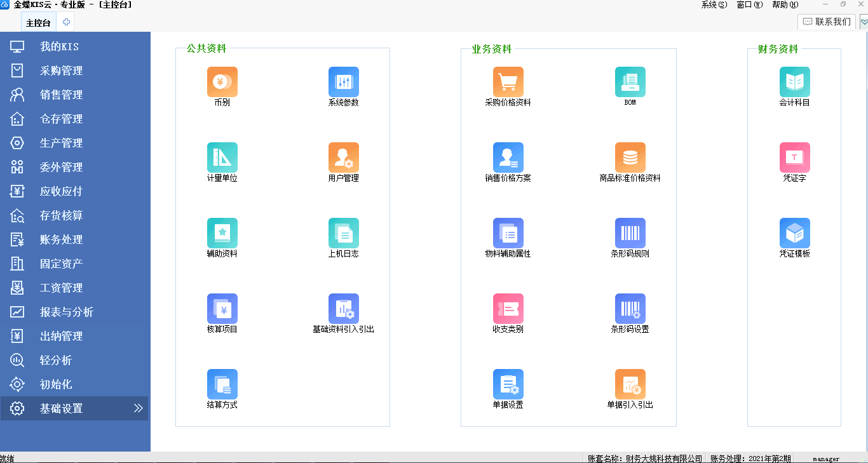Select 固定资产 in sidebar
This screenshot has height=463, width=868.
tap(75, 264)
